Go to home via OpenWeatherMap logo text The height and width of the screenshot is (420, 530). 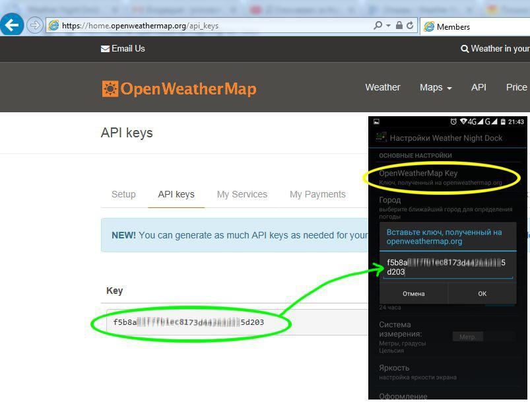pos(188,89)
